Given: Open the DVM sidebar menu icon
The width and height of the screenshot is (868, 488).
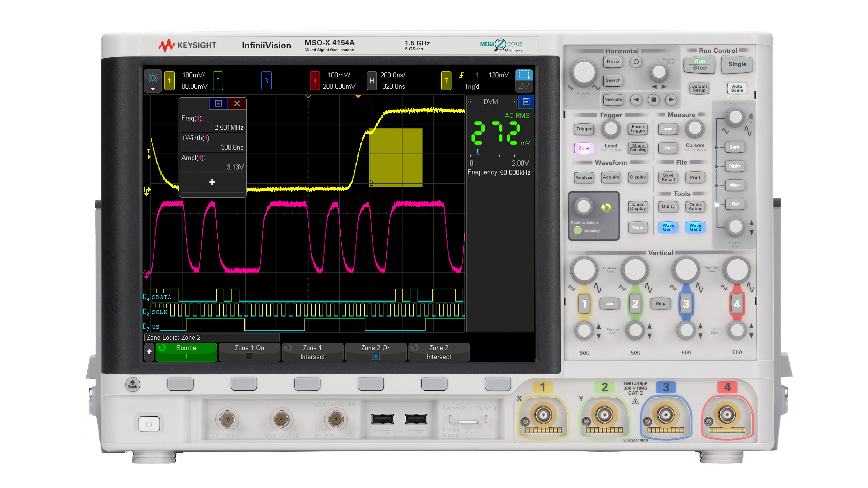Looking at the screenshot, I should tap(526, 101).
